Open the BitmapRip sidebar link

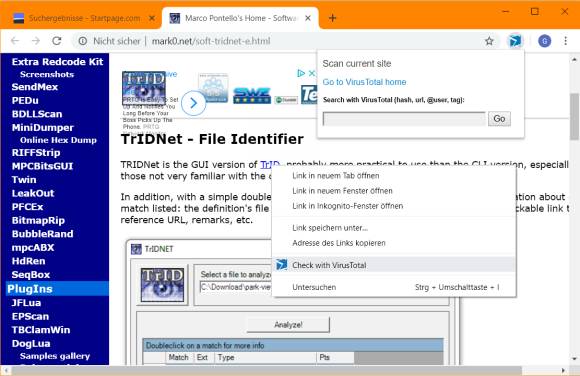(x=38, y=221)
